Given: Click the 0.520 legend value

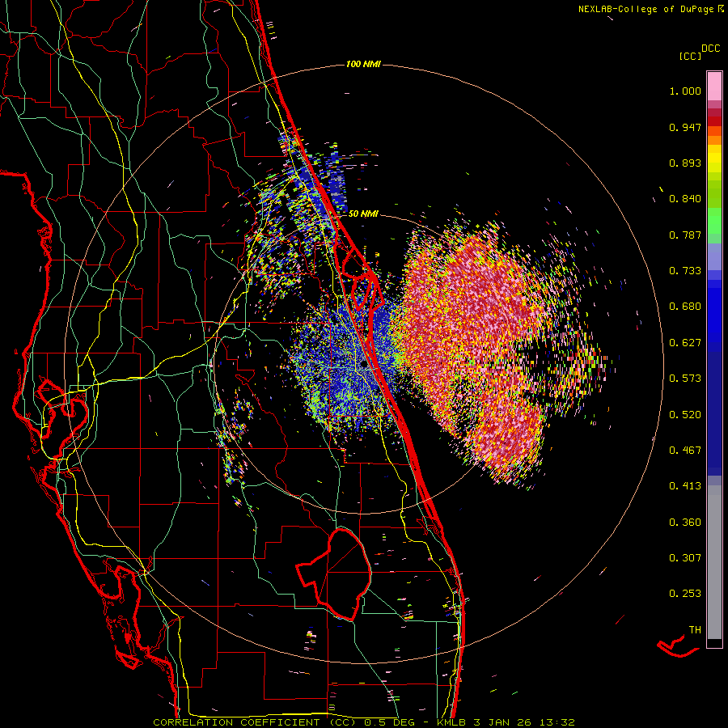Looking at the screenshot, I should point(685,415).
